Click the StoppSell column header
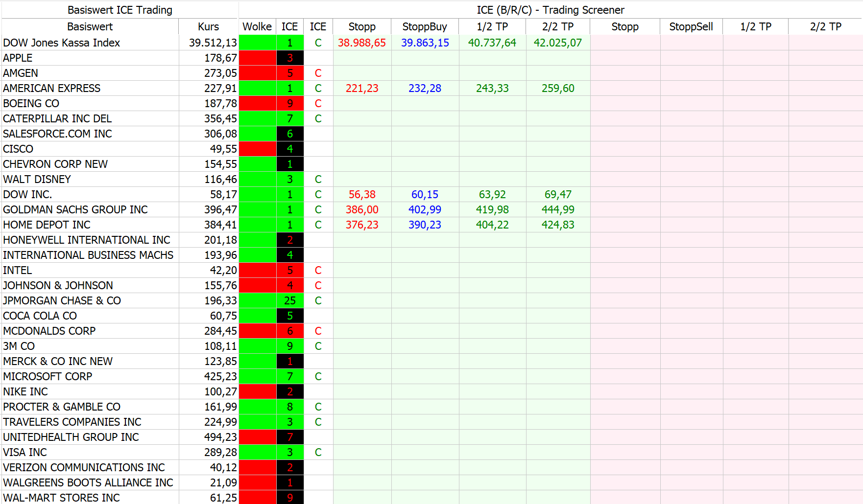863x504 pixels. [x=691, y=26]
